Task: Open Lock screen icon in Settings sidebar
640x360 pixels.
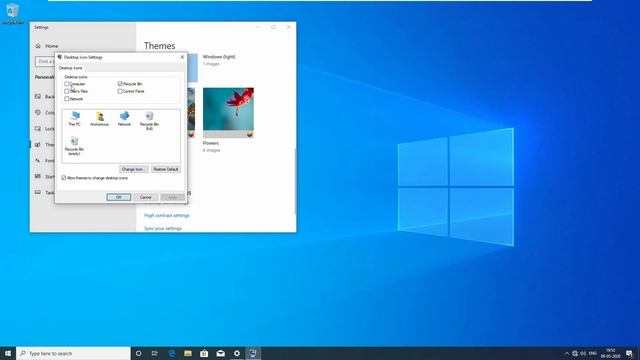Action: (38, 129)
